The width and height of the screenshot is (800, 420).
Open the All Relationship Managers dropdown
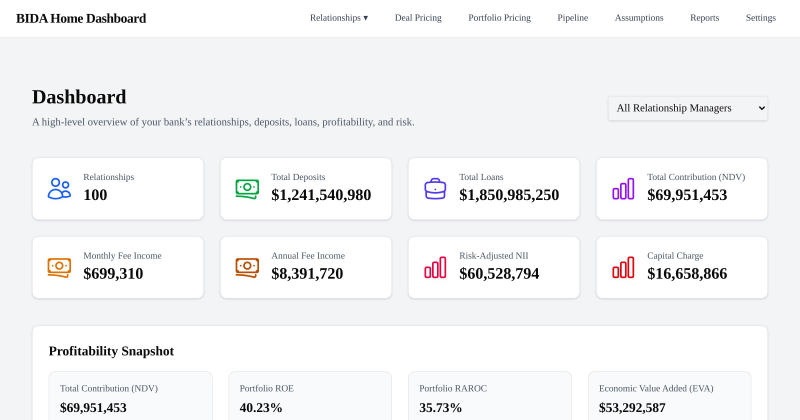[x=688, y=108]
